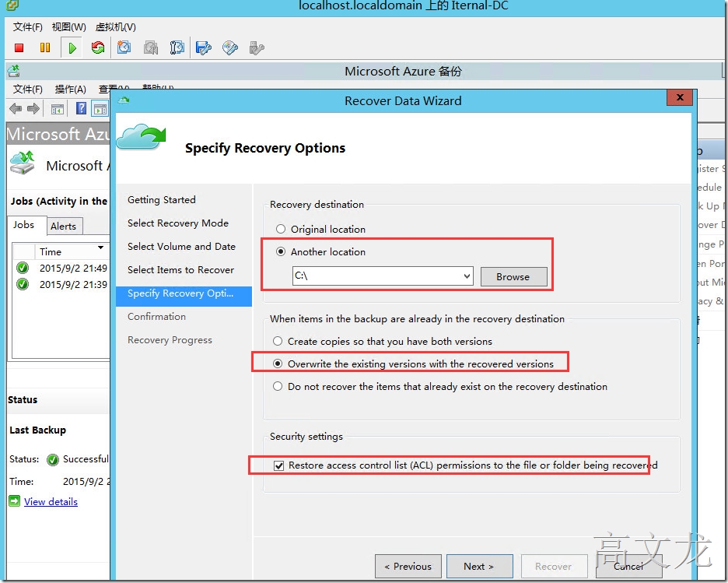Click the Browse button
Image resolution: width=728 pixels, height=583 pixels.
click(513, 276)
